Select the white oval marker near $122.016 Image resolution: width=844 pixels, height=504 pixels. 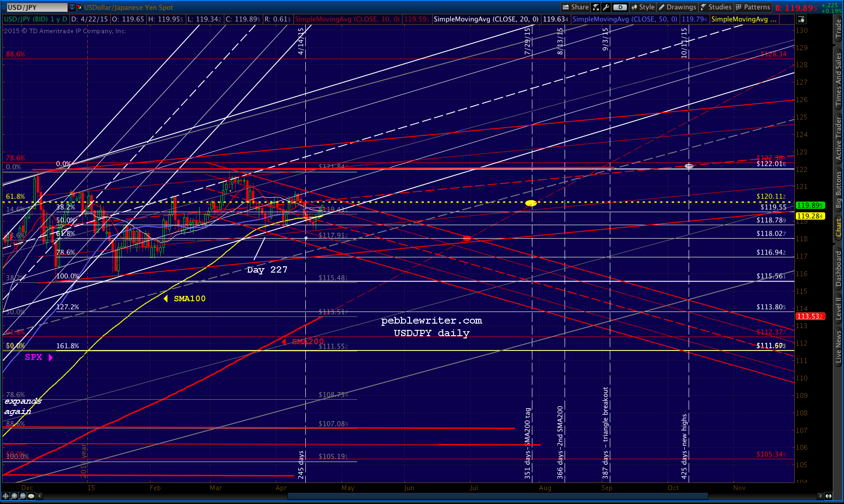[x=689, y=166]
